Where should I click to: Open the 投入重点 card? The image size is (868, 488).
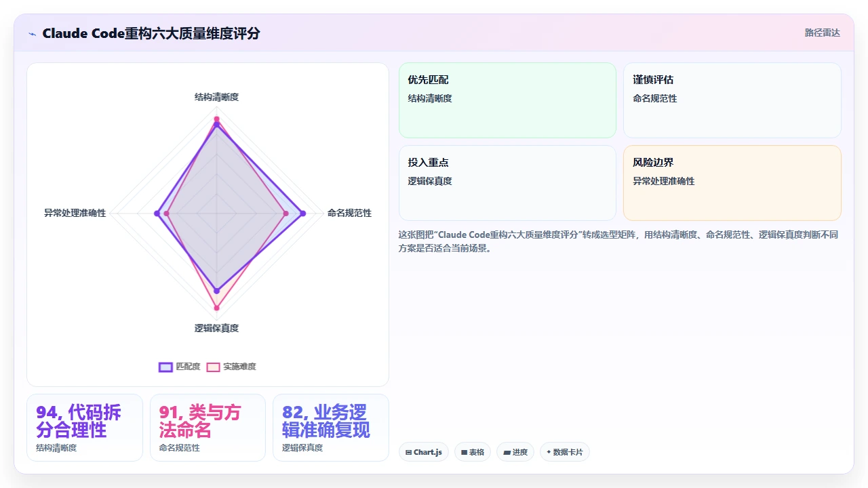pyautogui.click(x=507, y=183)
